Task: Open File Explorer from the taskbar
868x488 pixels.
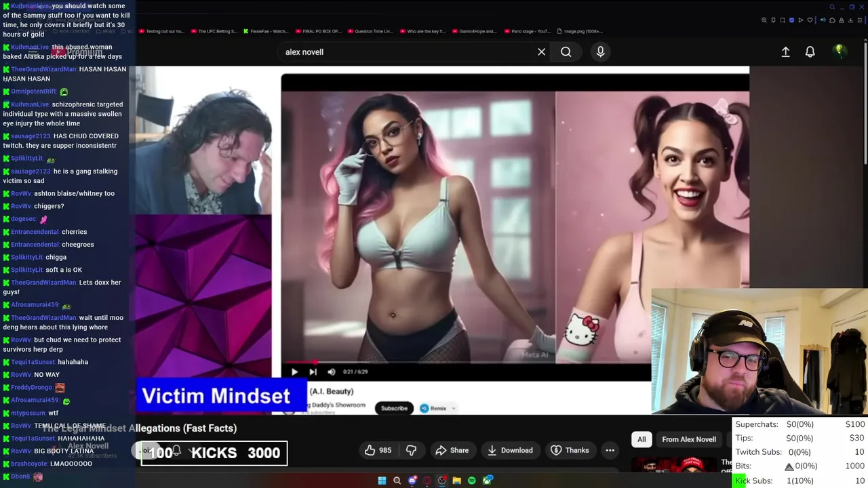Action: coord(457,481)
